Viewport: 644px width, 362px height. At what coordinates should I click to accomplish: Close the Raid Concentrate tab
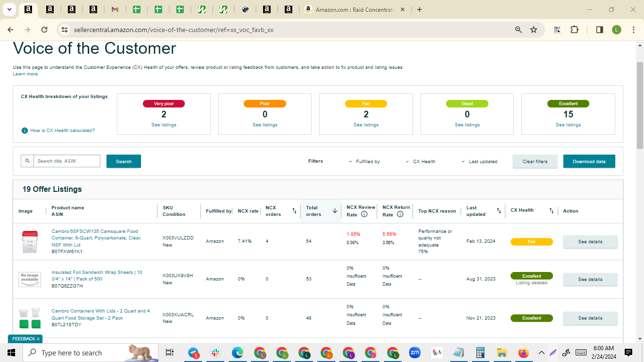[x=402, y=9]
